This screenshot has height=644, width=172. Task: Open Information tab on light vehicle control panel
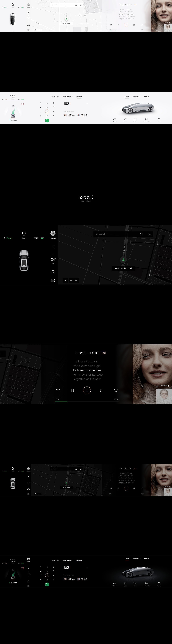137,97
